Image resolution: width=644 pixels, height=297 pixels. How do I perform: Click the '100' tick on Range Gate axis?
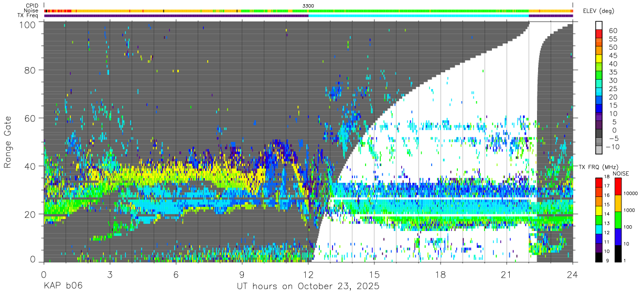tap(28, 25)
